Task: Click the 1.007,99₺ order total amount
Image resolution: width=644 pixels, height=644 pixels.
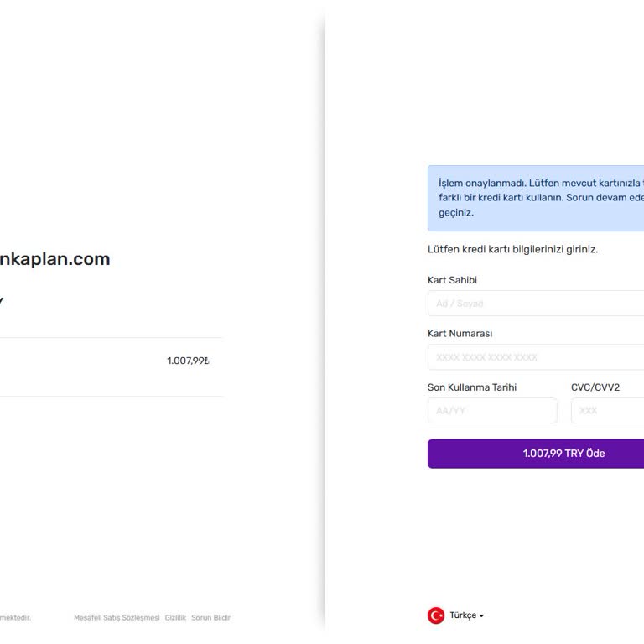Action: (188, 361)
